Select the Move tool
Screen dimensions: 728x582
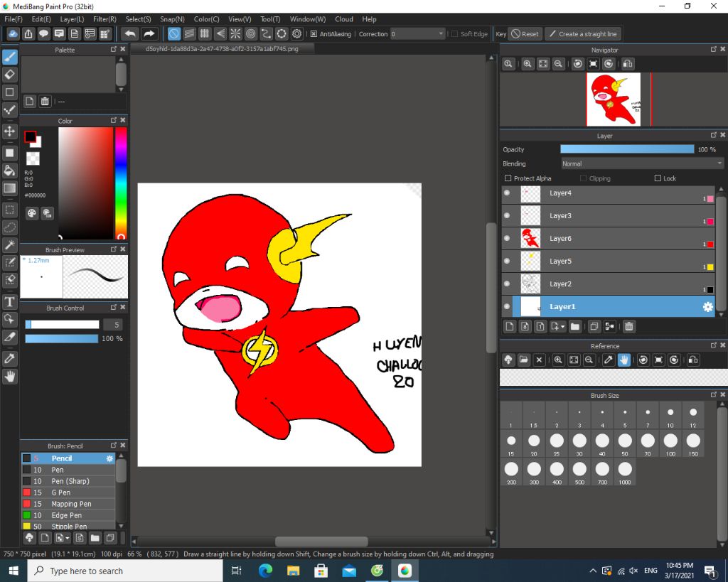click(10, 131)
